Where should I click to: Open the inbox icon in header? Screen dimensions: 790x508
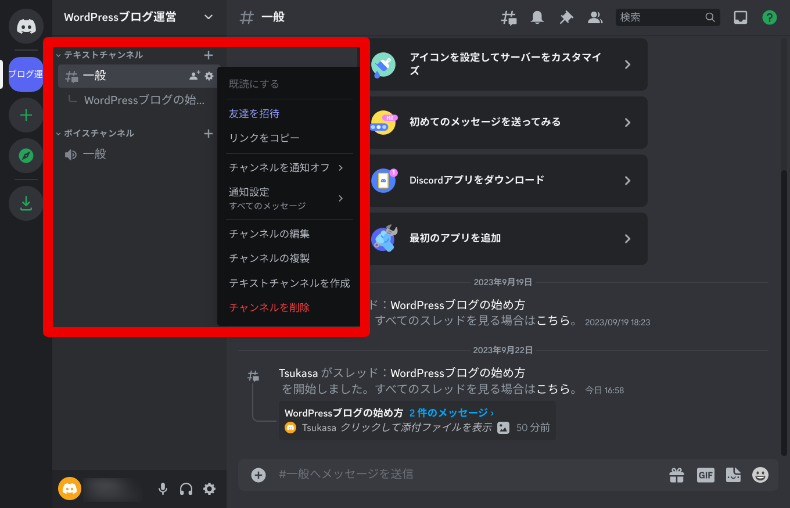740,18
